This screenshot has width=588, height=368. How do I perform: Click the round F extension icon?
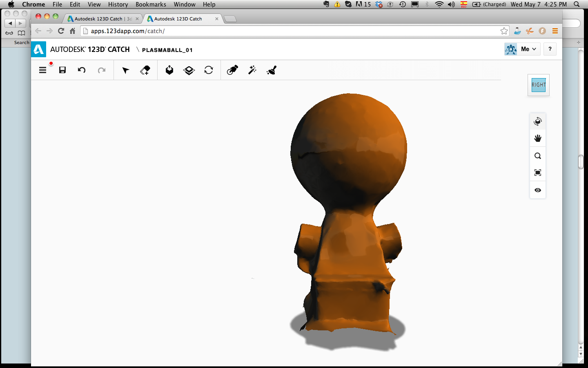click(x=542, y=31)
